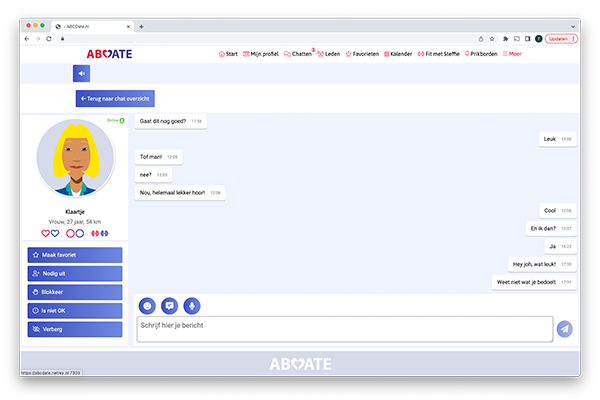Click message 'Hey joh, wat leuk!'

(542, 264)
